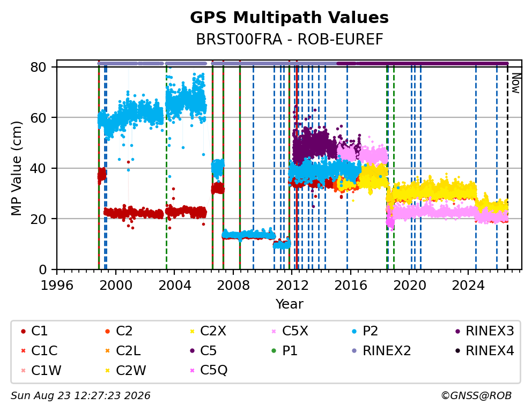Click the chart title GPS Multipath Values
532x412 pixels.
pos(289,18)
